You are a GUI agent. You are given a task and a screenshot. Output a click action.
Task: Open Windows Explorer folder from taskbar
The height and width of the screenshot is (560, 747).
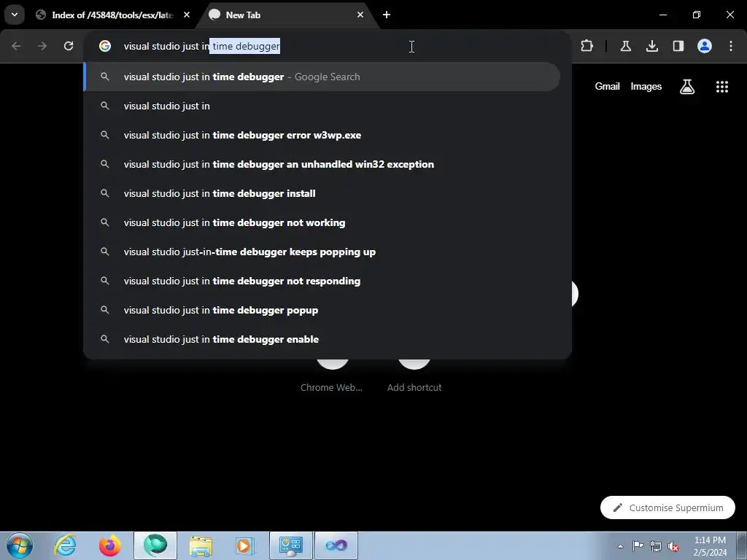pos(201,545)
